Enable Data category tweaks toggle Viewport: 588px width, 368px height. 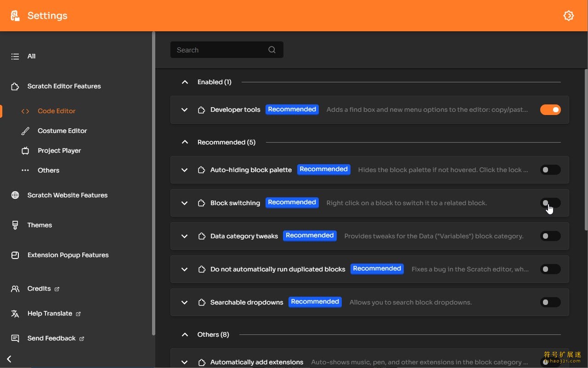click(x=550, y=236)
